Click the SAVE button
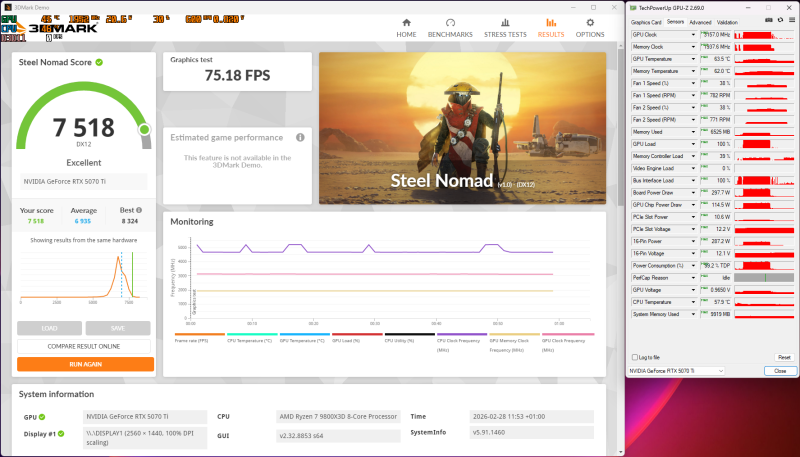The width and height of the screenshot is (800, 457). tap(118, 328)
